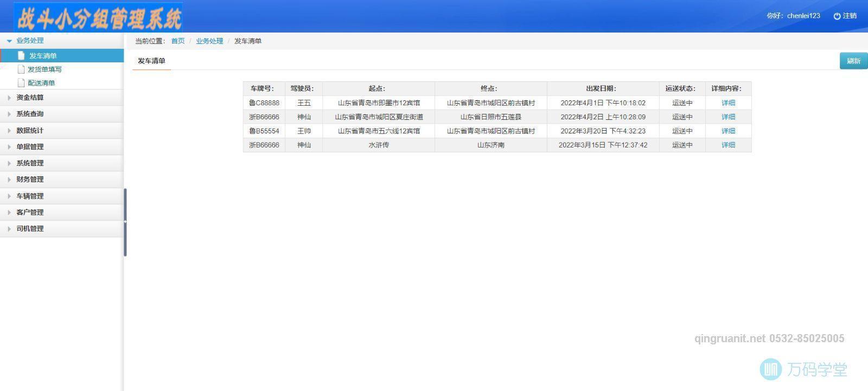Collapse the 业务处理 menu arrow
This screenshot has height=391, width=868.
click(9, 41)
